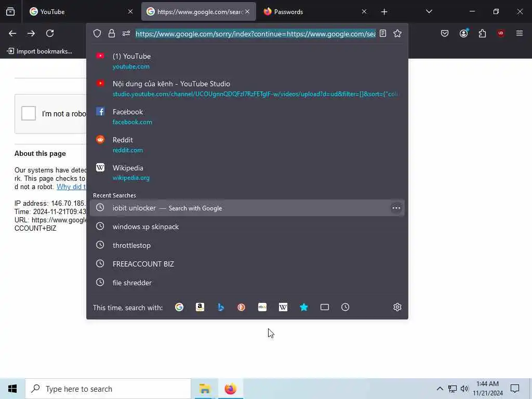Open the (1) YouTube suggestion
The image size is (532, 399).
(x=247, y=61)
